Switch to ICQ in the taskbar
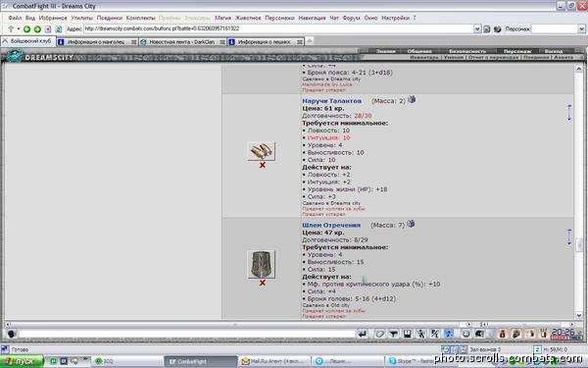 (x=127, y=361)
